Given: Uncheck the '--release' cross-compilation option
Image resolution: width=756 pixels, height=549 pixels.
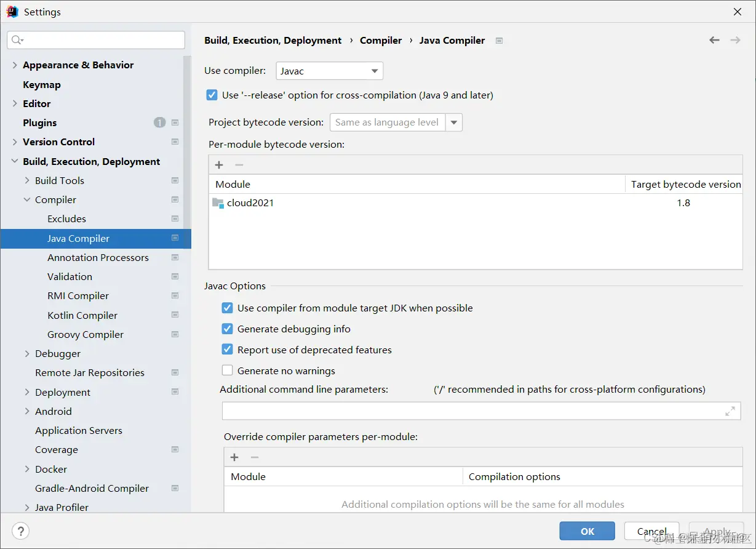Looking at the screenshot, I should point(212,95).
